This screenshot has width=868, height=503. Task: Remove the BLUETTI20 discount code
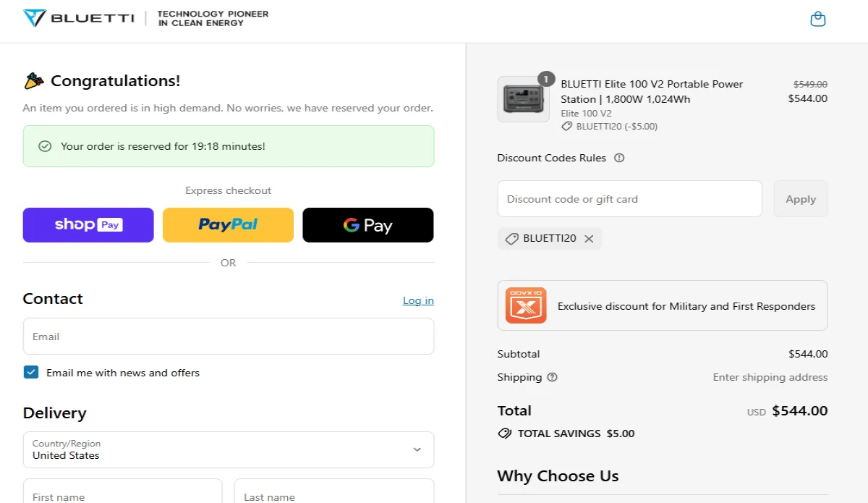point(590,238)
